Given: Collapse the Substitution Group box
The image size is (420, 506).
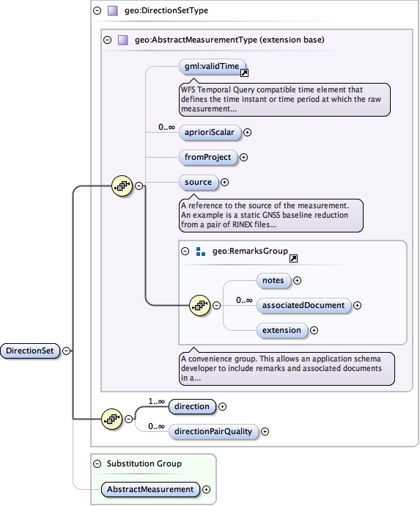Looking at the screenshot, I should 97,463.
